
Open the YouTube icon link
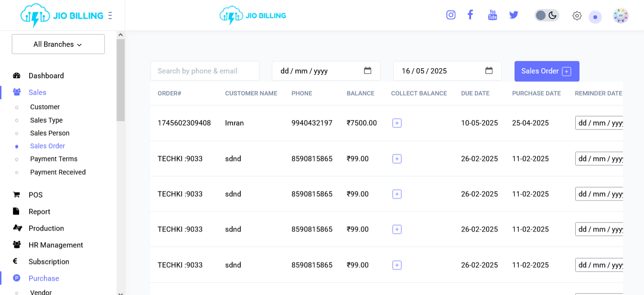coord(493,15)
